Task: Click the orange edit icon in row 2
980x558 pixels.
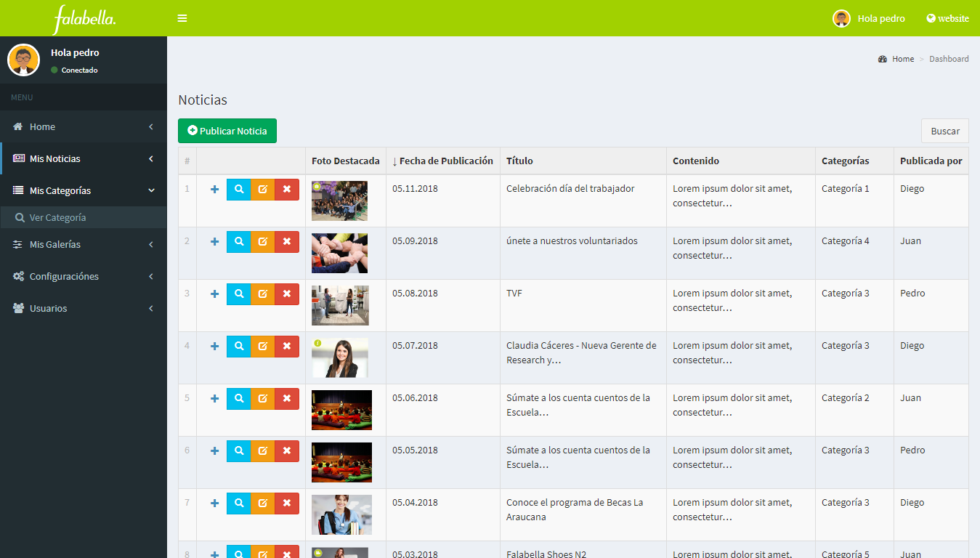Action: tap(262, 241)
